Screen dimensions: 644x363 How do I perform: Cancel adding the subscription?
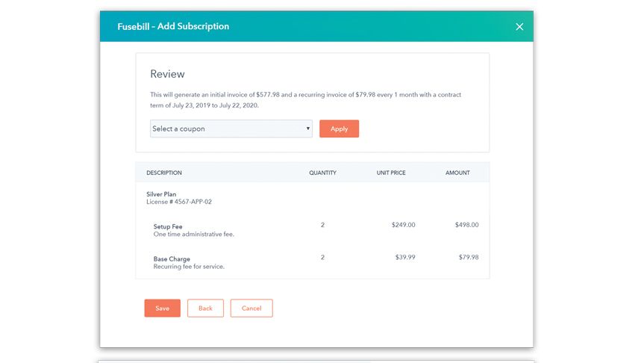pyautogui.click(x=251, y=308)
